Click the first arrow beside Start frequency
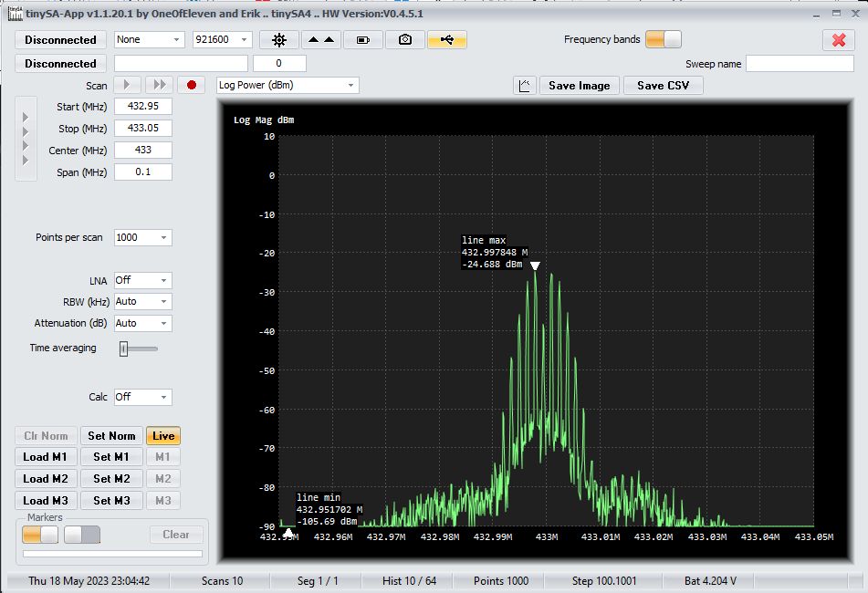 pyautogui.click(x=26, y=118)
